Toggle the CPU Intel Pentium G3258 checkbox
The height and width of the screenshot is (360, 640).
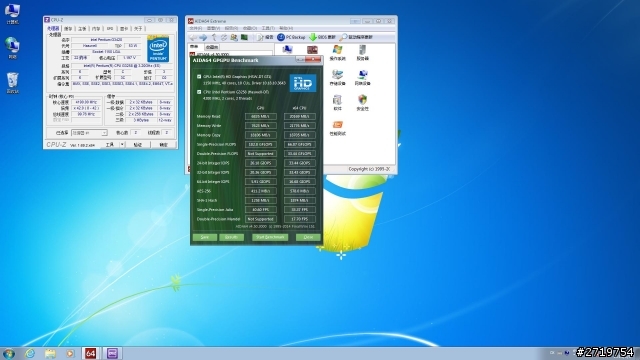(x=199, y=92)
